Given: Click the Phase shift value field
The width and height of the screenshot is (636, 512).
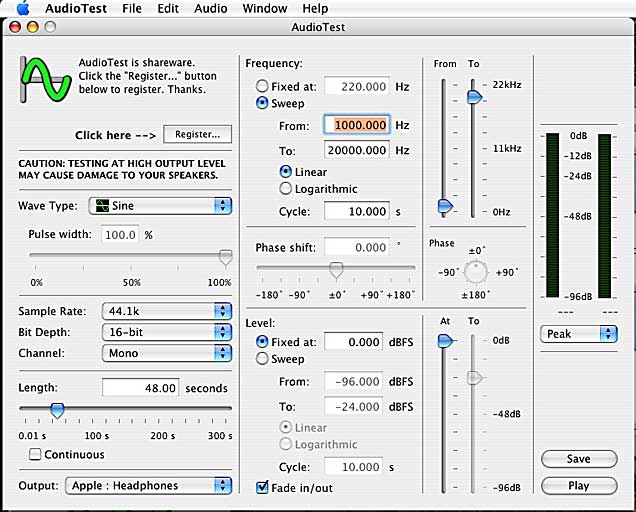Looking at the screenshot, I should coord(357,247).
